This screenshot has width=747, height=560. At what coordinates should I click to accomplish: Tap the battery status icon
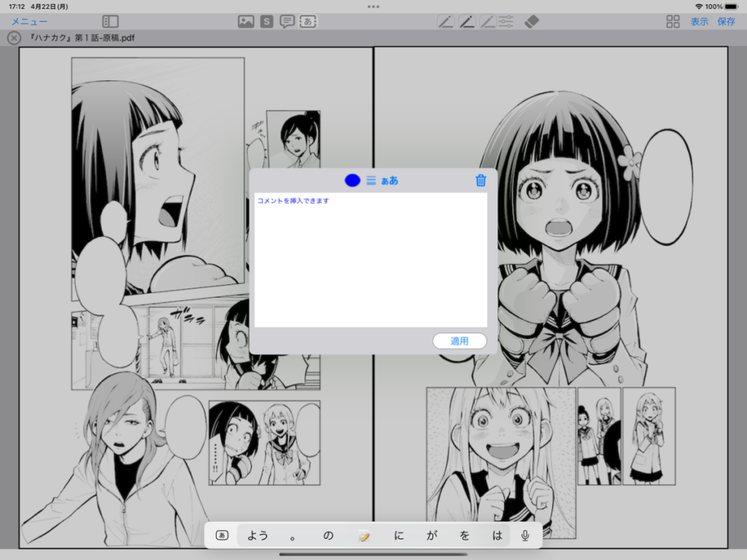click(732, 7)
